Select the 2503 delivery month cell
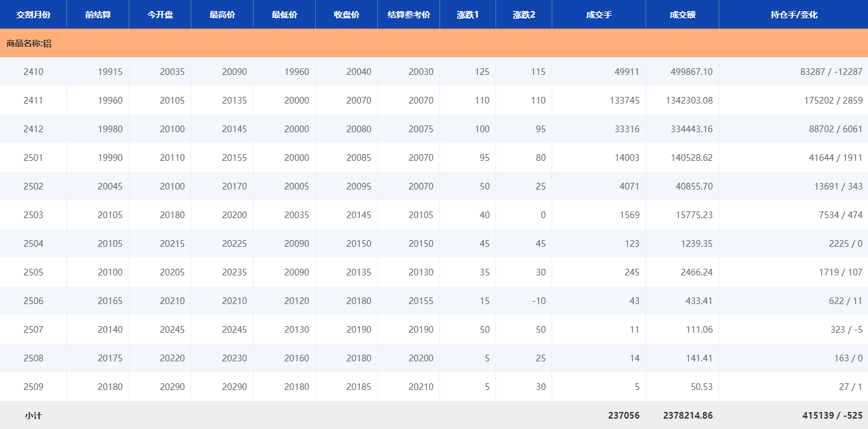Screen dimensions: 868x429 34,215
